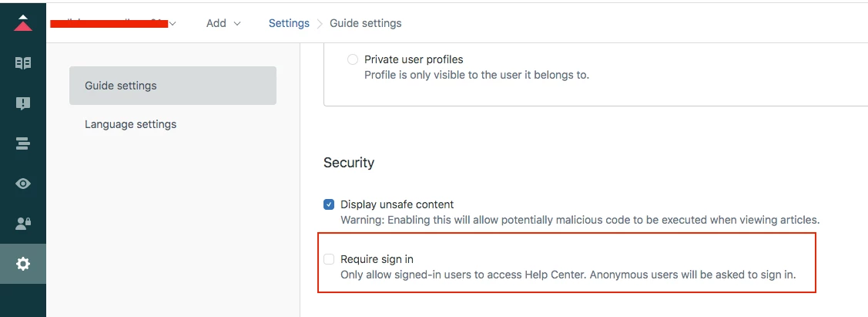Expand the Add dropdown menu
Viewport: 868px width, 317px height.
223,23
